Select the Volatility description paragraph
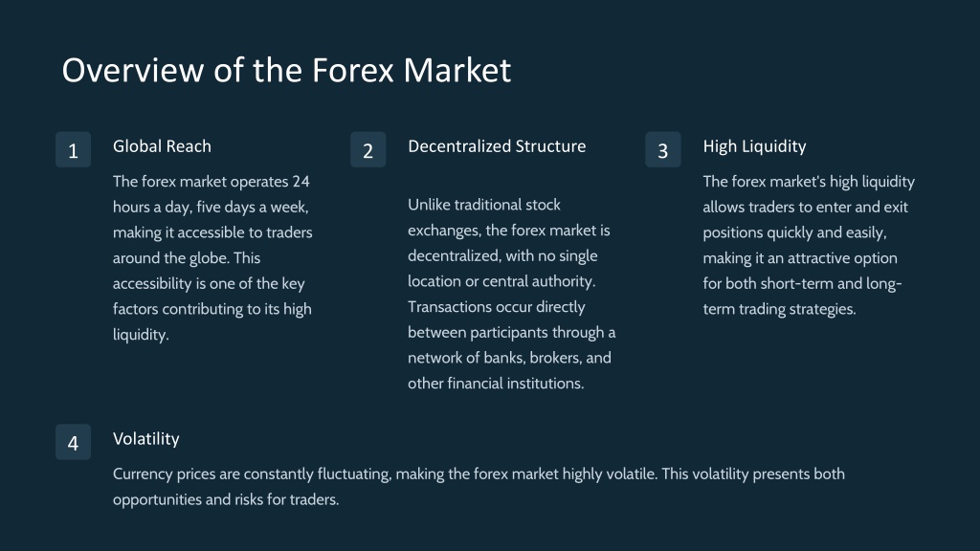980x551 pixels. point(479,487)
